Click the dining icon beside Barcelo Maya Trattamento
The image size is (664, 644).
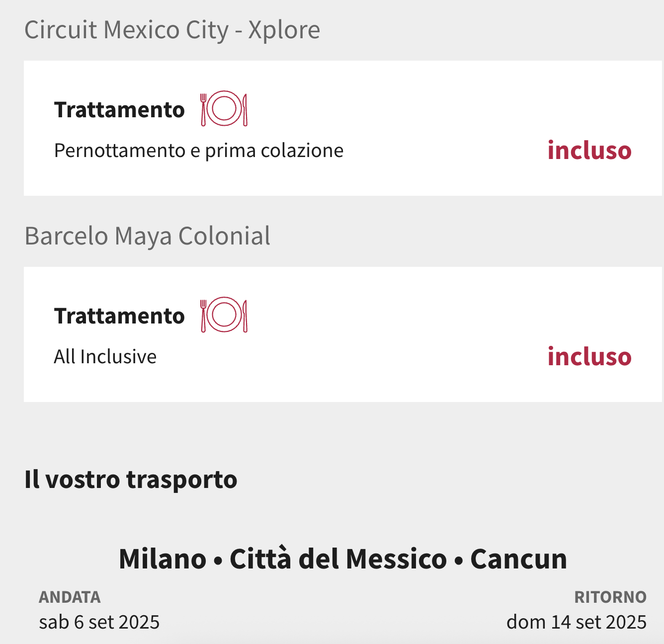click(x=224, y=315)
